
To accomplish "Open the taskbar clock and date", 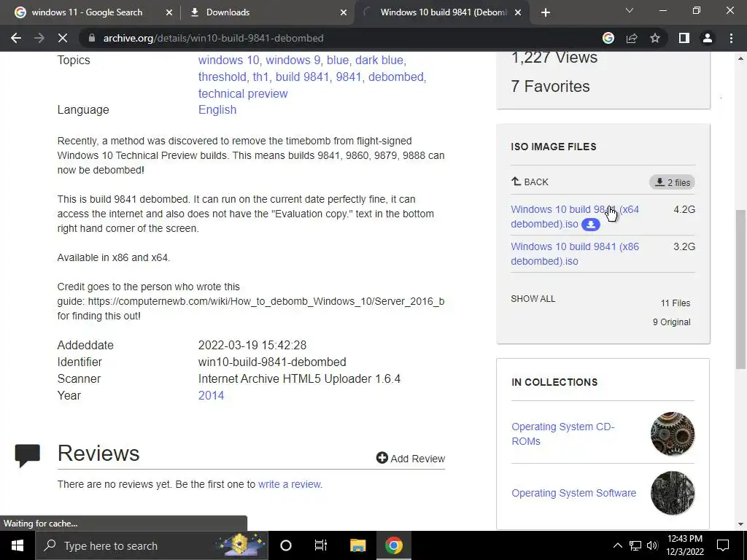I will 685,545.
